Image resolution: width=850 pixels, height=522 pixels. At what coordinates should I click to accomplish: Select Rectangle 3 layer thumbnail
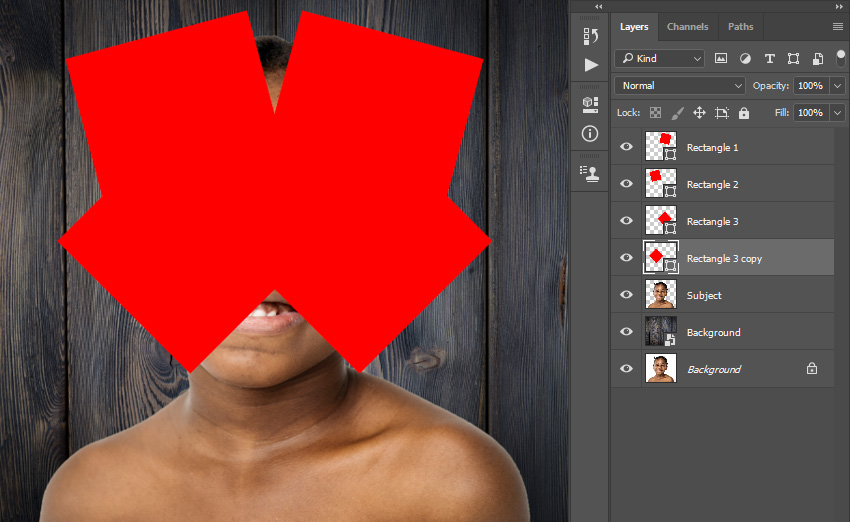(x=661, y=220)
